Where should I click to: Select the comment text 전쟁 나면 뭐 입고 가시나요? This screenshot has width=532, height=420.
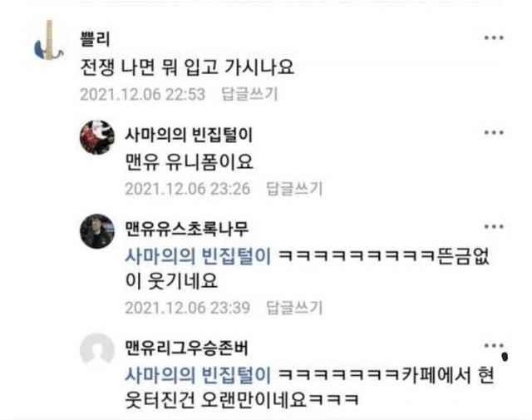(x=187, y=67)
